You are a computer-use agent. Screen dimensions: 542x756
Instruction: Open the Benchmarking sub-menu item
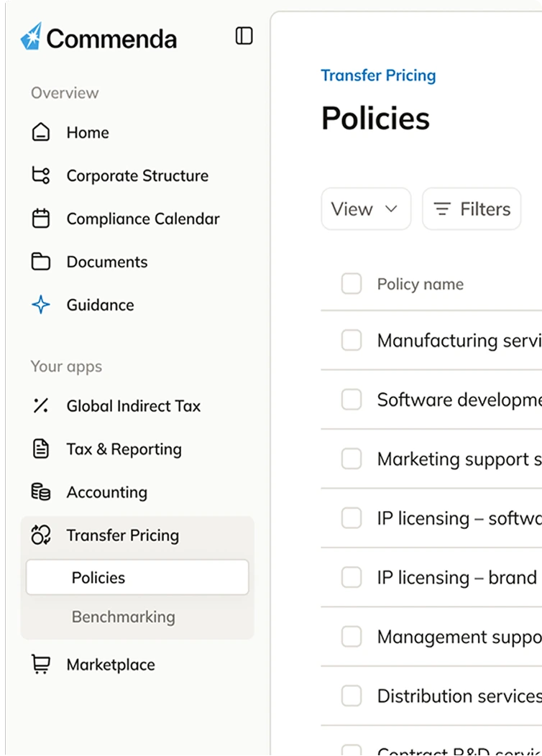[123, 617]
